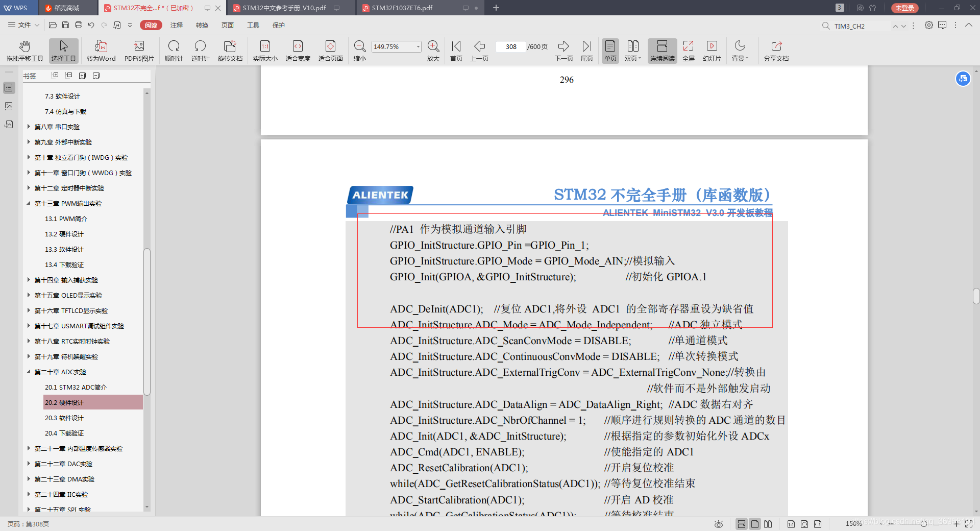Rotate page clockwise with 顺时针
The width and height of the screenshot is (980, 531).
point(174,51)
